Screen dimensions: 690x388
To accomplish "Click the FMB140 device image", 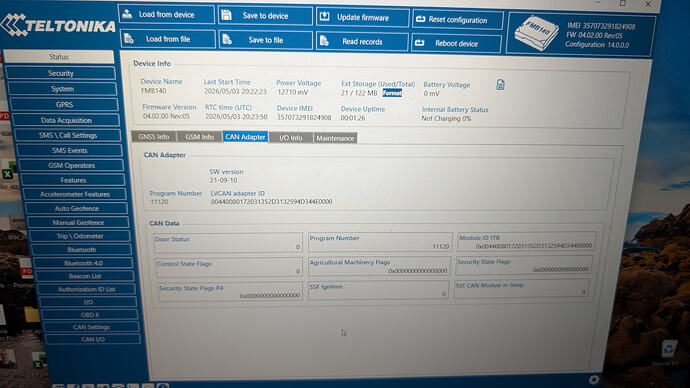I will [x=536, y=33].
